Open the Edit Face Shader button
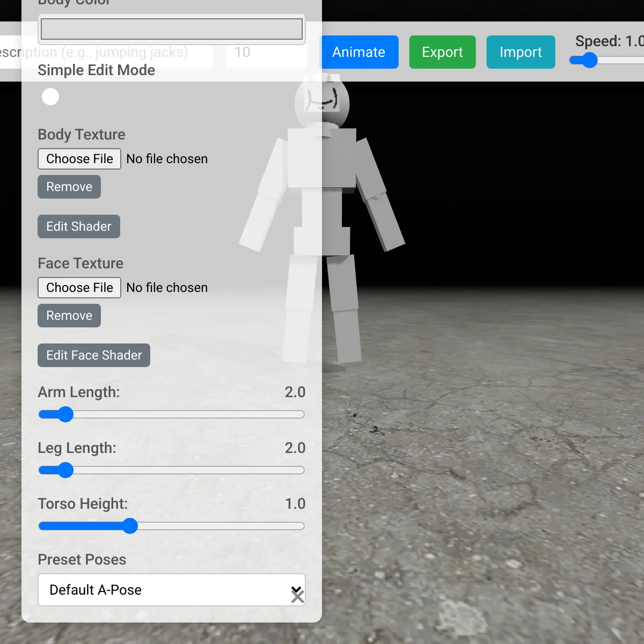Screen dimensions: 644x644 94,355
